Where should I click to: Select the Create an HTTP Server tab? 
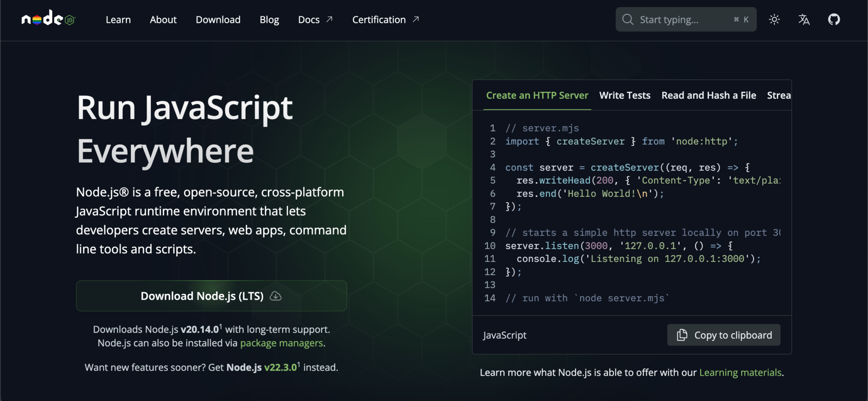coord(537,95)
